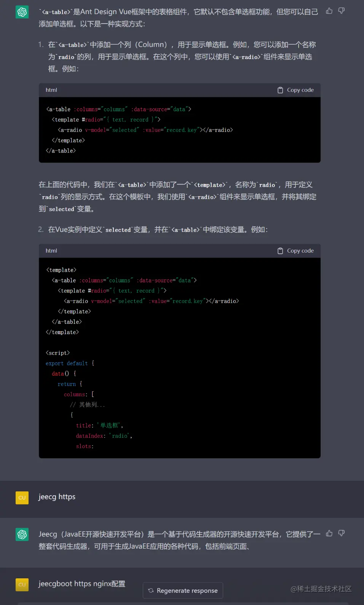Click the '// 其他列...' comment line

(87, 405)
